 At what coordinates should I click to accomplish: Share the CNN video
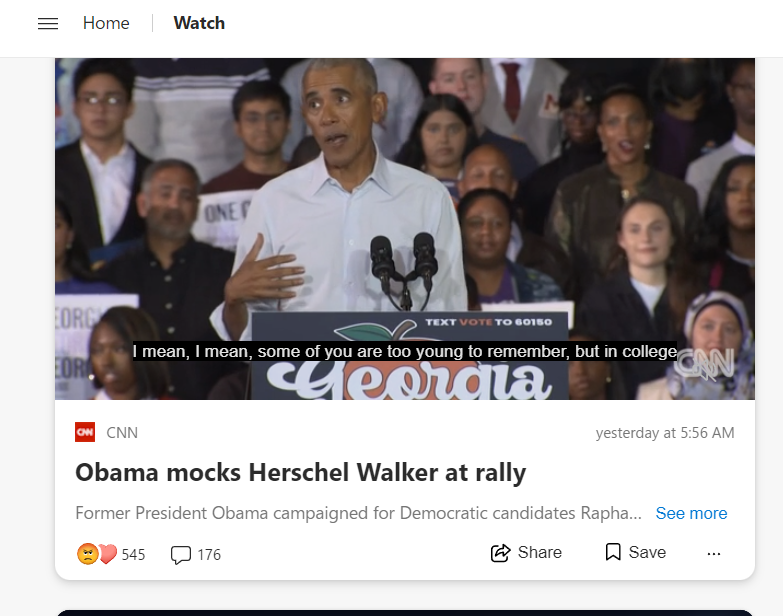click(526, 553)
